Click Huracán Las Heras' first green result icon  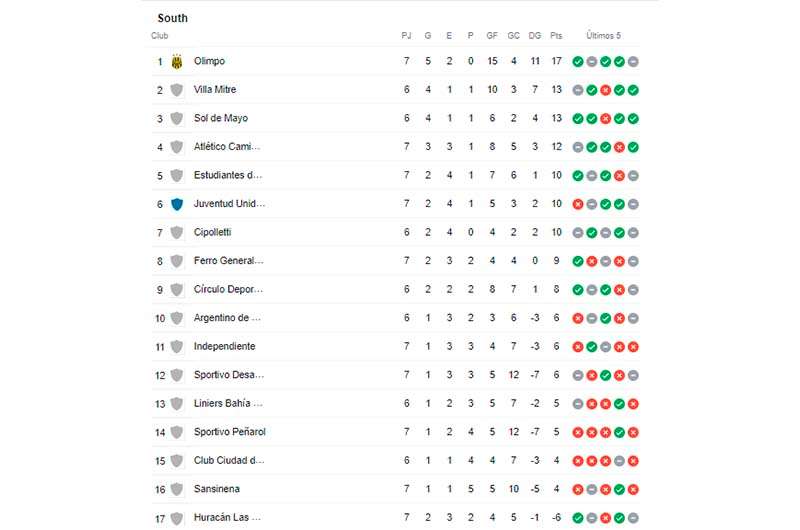click(x=578, y=518)
